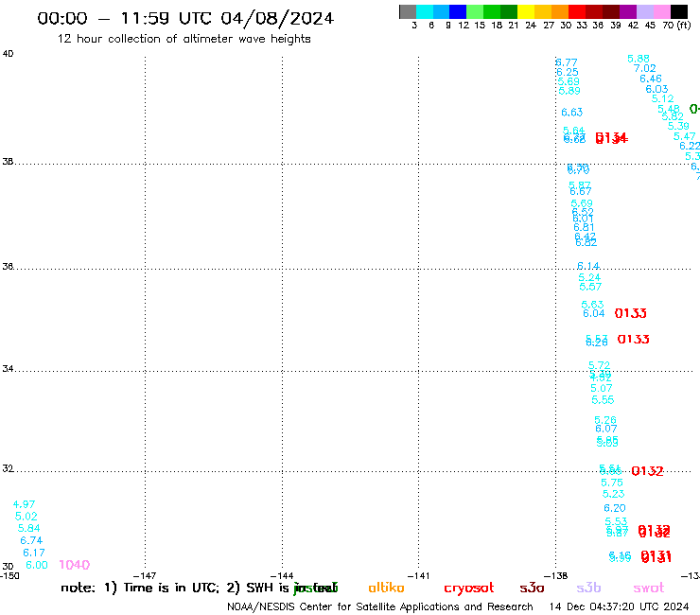The image size is (700, 615).
Task: Click the wave height value "5.75"
Action: [x=612, y=483]
